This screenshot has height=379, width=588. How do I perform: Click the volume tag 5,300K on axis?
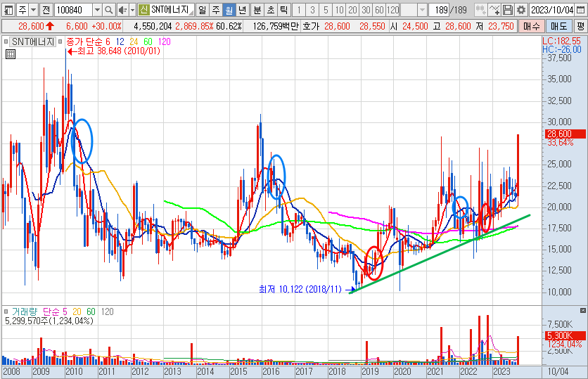click(x=565, y=335)
